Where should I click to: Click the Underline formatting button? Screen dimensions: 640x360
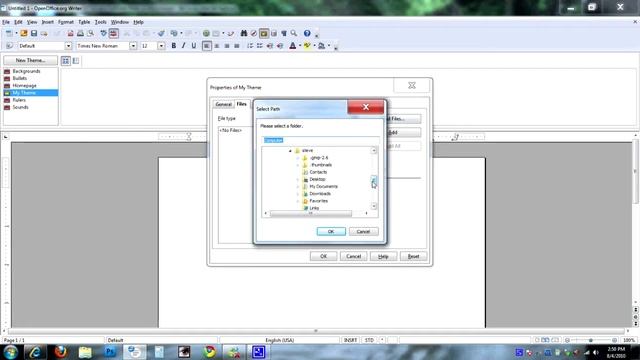(193, 46)
